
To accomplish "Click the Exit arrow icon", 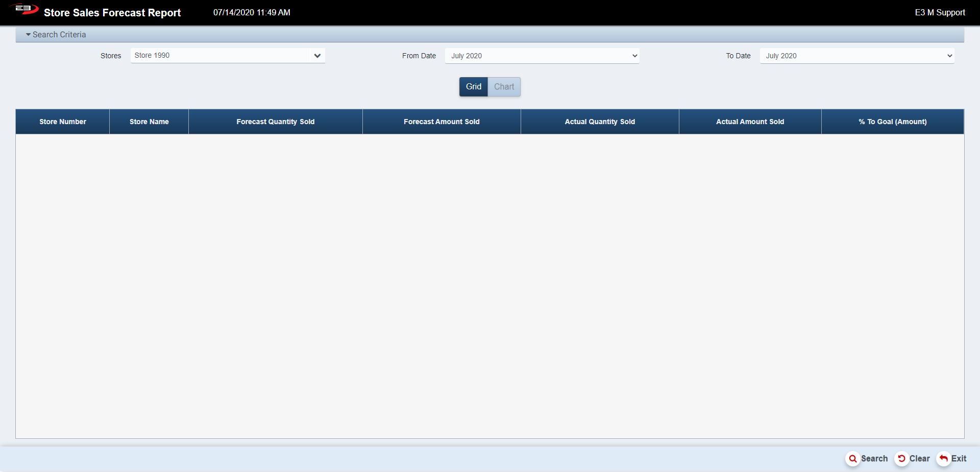I will pos(944,459).
